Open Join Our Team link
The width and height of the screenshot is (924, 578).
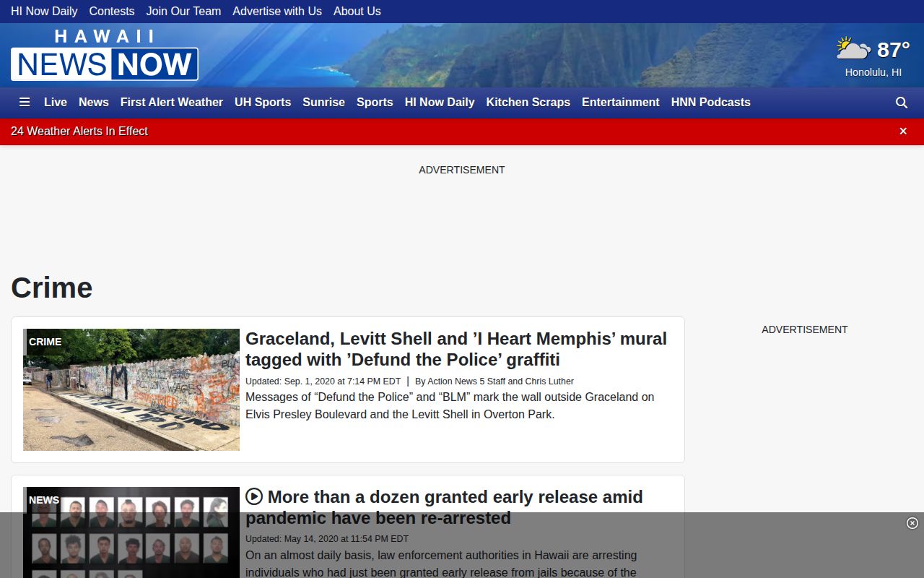(183, 12)
